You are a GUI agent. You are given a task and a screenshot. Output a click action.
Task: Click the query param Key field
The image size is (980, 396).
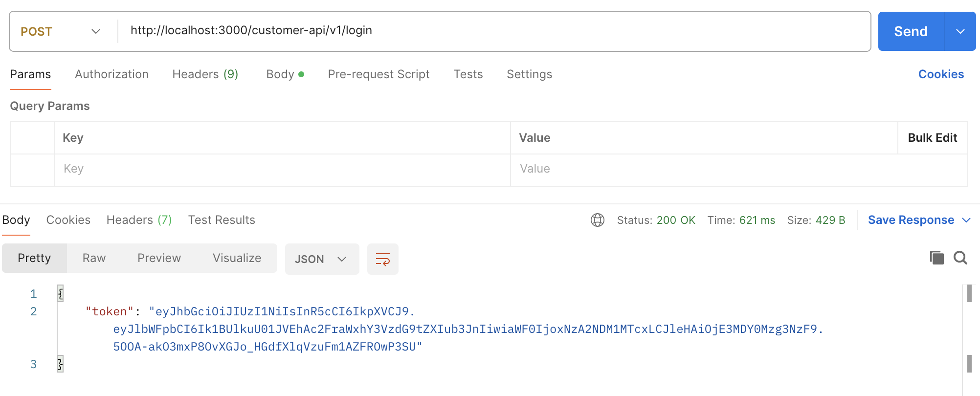tap(282, 170)
